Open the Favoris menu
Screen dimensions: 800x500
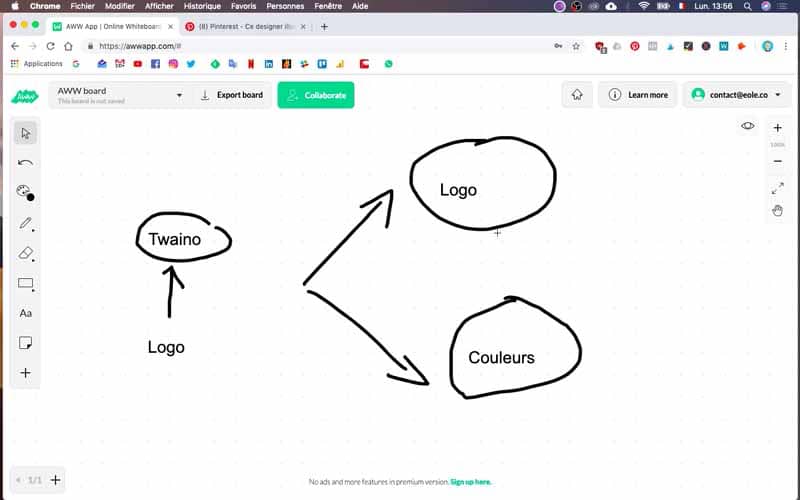coord(243,6)
